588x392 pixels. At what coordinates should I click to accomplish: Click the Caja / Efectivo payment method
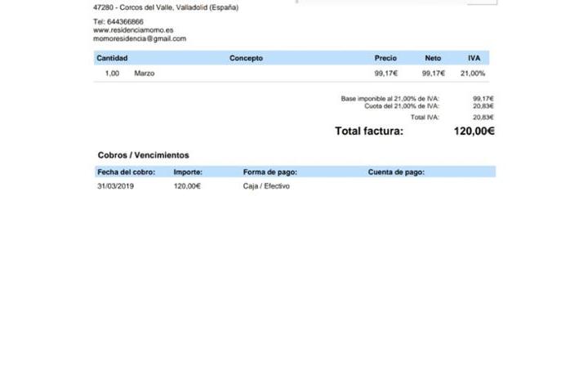266,186
